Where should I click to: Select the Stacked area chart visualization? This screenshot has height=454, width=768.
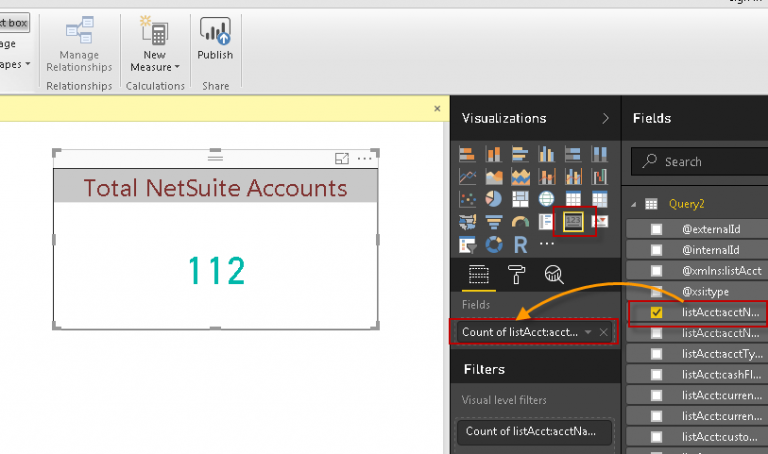click(x=520, y=177)
